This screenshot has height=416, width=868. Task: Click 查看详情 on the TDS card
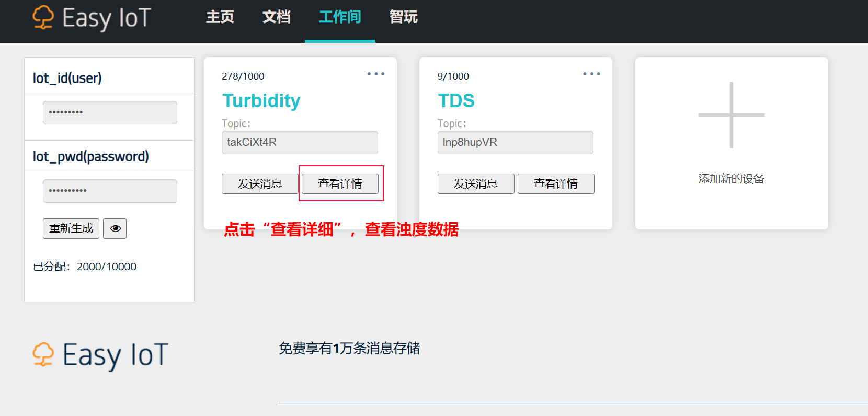556,183
